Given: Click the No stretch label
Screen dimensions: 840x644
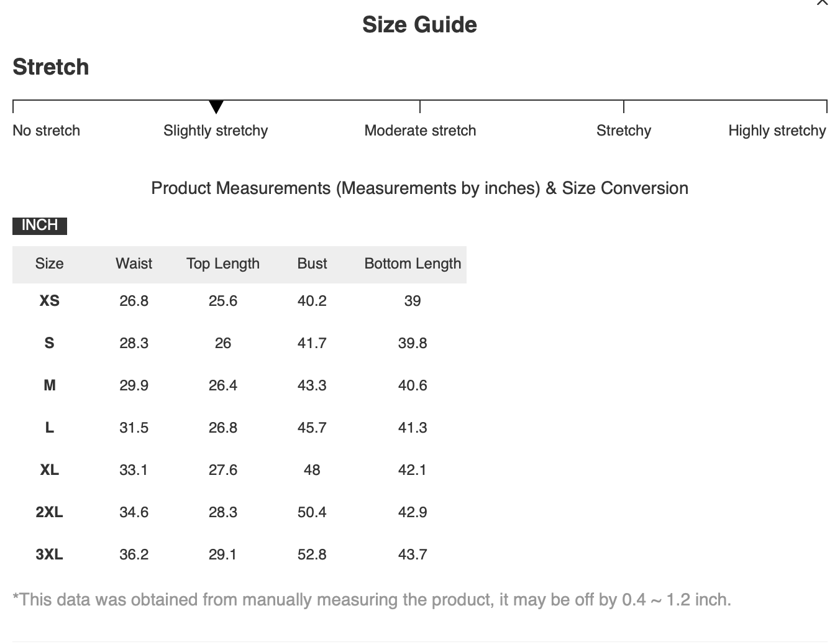Looking at the screenshot, I should pos(47,131).
